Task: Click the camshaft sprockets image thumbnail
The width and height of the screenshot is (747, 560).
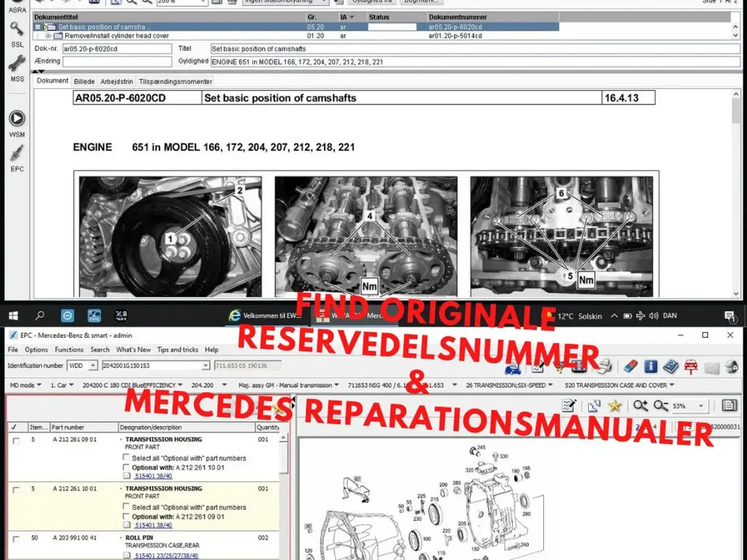Action: [366, 236]
